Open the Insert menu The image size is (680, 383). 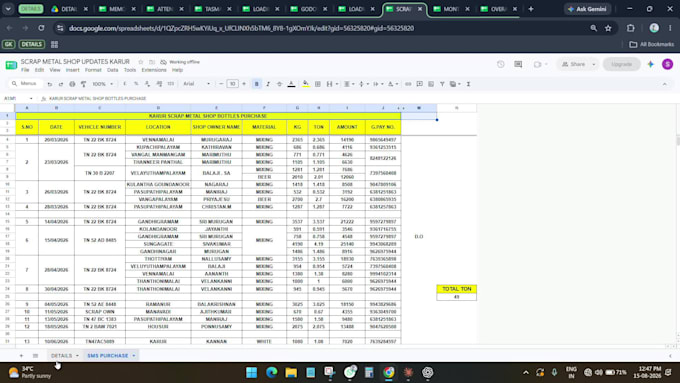pyautogui.click(x=72, y=70)
